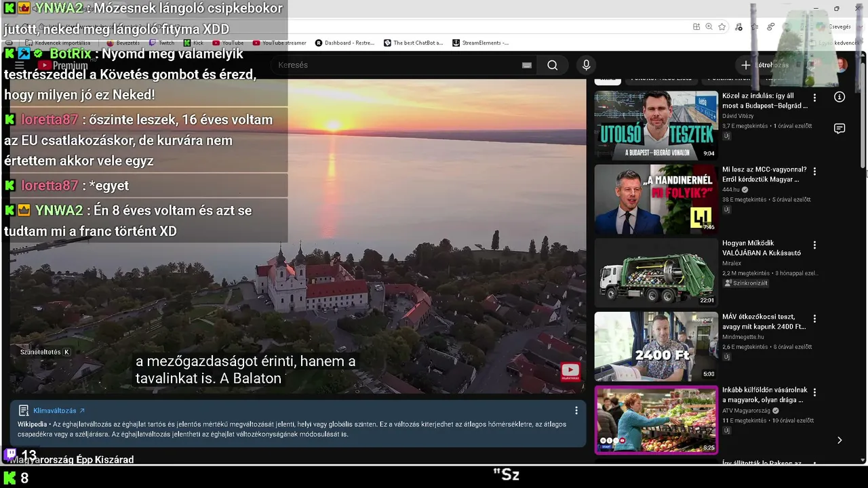Viewport: 868px width, 488px height.
Task: Visit the Miralex channel name
Action: 733,263
